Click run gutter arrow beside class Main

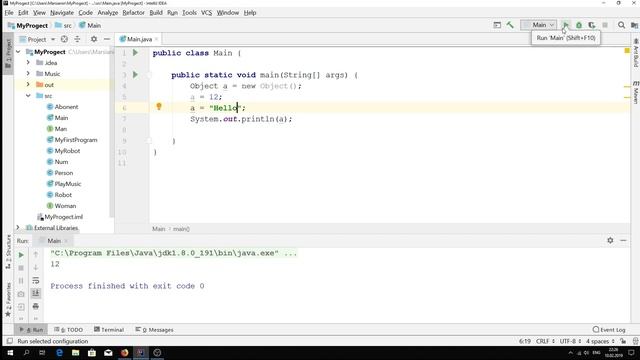(x=136, y=53)
